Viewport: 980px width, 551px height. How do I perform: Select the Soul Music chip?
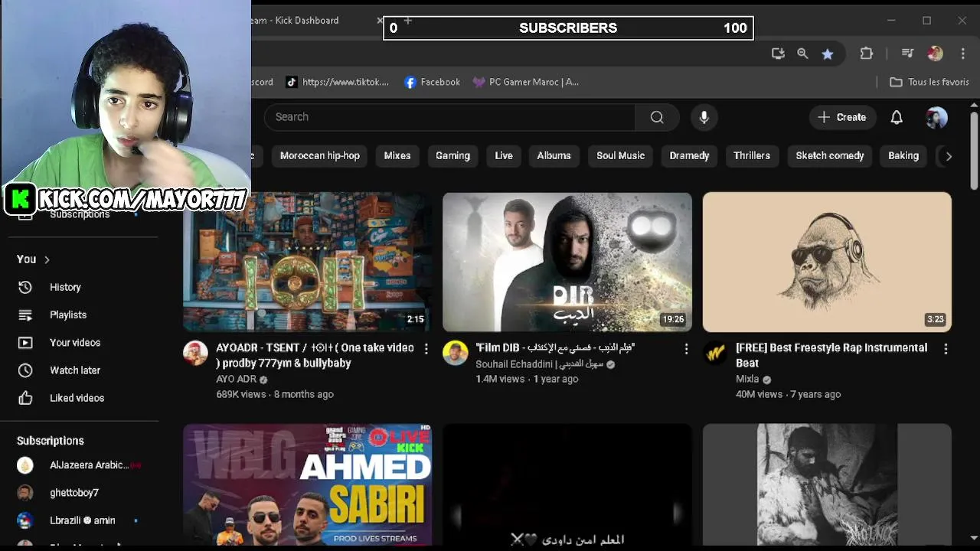click(620, 155)
